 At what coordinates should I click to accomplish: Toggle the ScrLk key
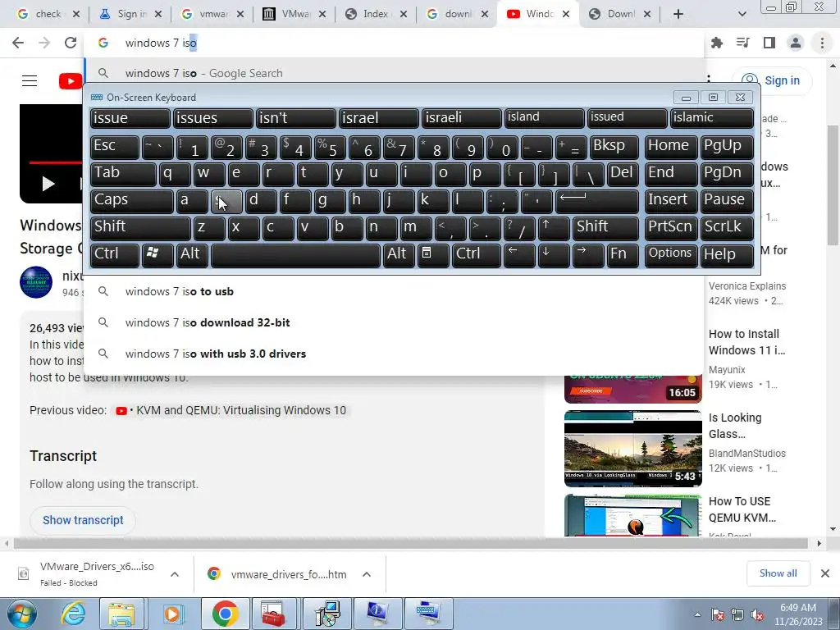(x=727, y=228)
